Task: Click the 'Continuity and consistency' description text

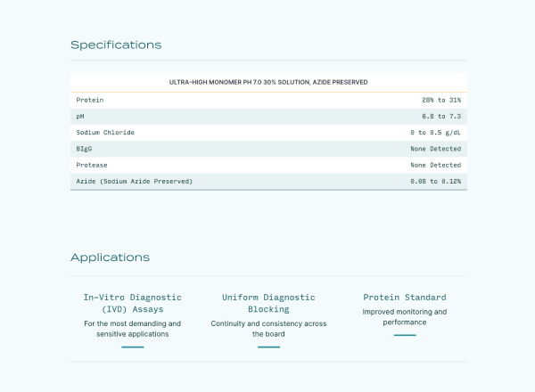Action: pos(268,329)
